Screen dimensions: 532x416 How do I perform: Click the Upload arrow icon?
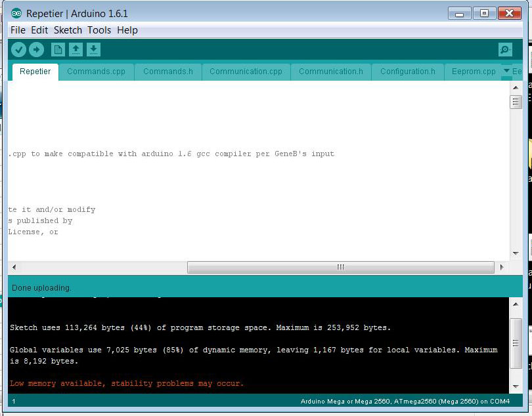click(36, 50)
